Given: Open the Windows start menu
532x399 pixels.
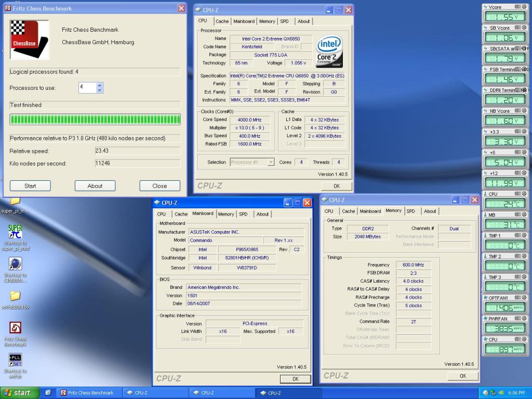Looking at the screenshot, I should (x=20, y=393).
